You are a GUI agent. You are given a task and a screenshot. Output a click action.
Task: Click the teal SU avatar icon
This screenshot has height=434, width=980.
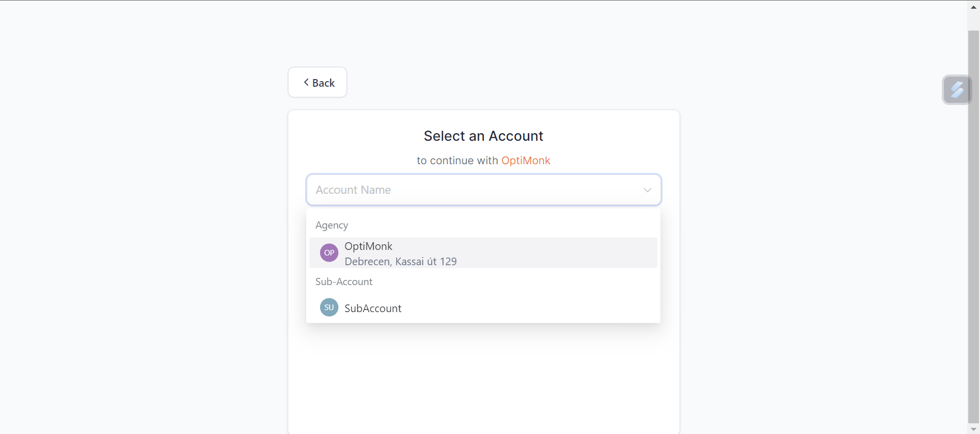[329, 308]
